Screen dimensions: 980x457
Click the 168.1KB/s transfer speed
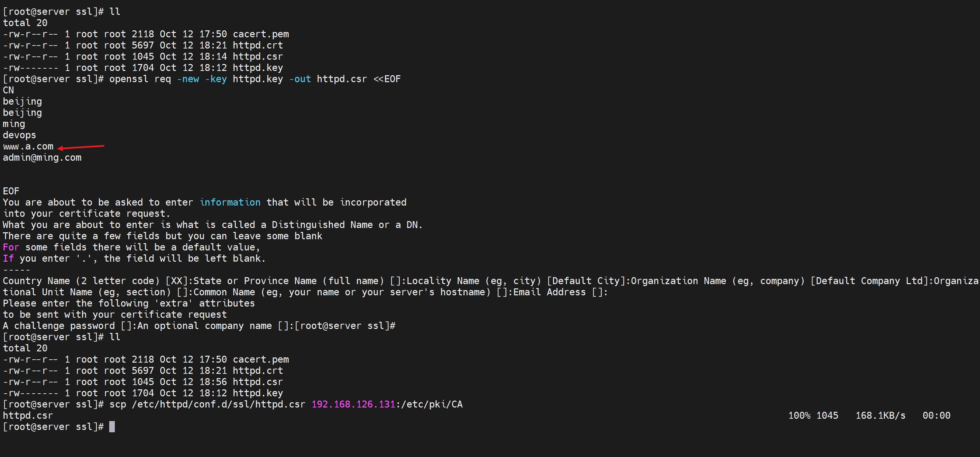point(880,415)
